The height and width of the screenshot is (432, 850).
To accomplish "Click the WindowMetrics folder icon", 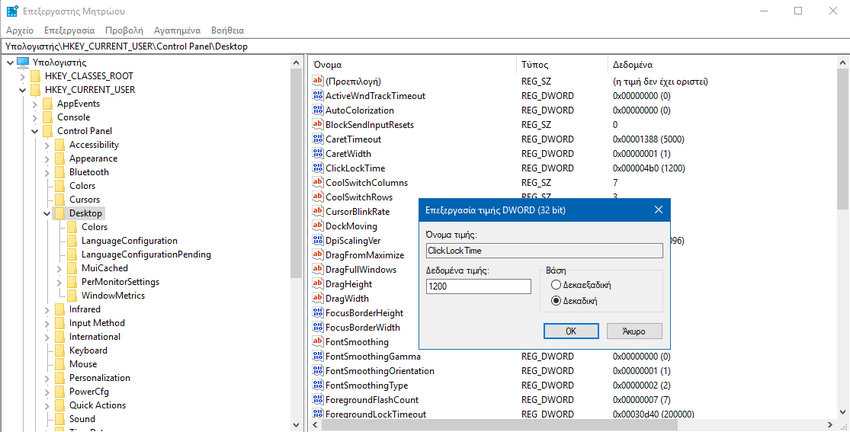I will (72, 295).
